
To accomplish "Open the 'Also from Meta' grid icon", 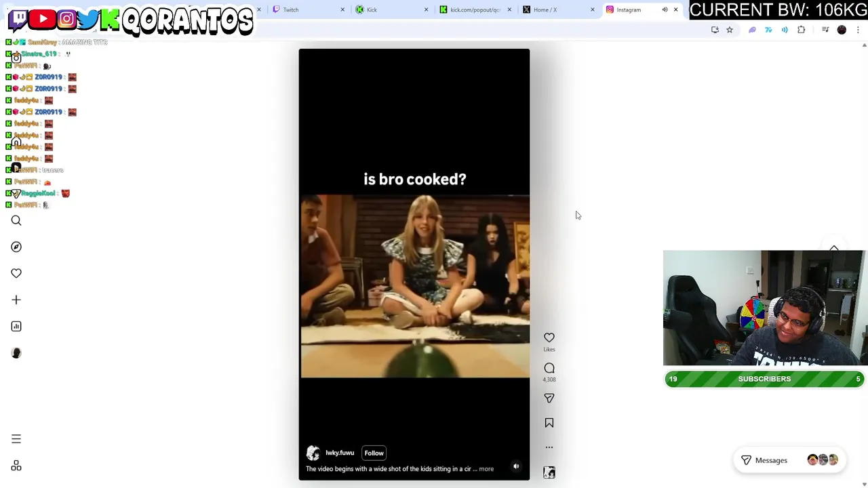I will (x=16, y=466).
